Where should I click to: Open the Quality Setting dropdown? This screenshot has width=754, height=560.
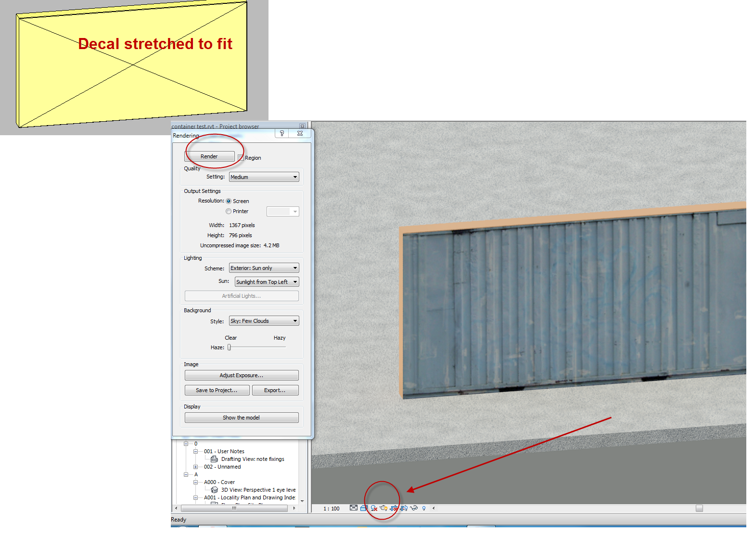click(264, 177)
